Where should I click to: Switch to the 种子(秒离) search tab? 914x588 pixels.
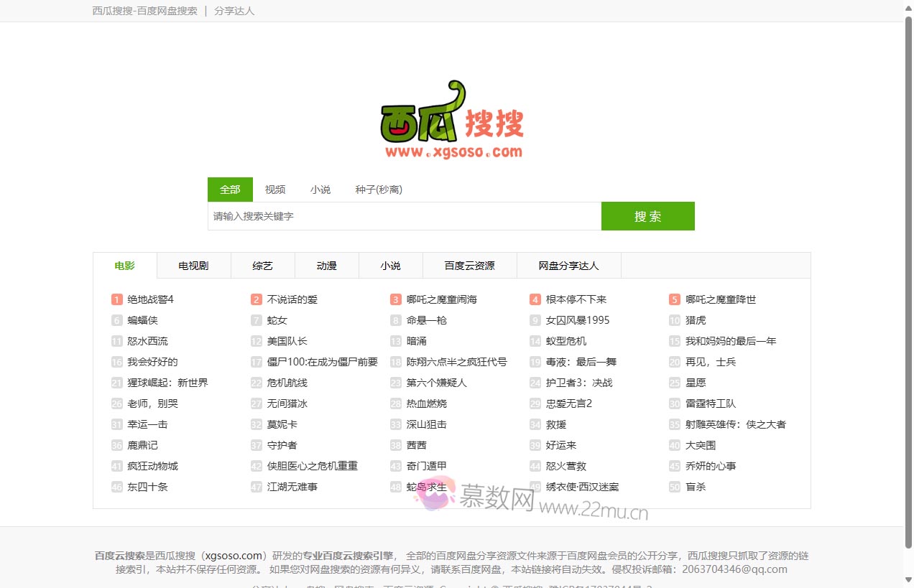(379, 189)
